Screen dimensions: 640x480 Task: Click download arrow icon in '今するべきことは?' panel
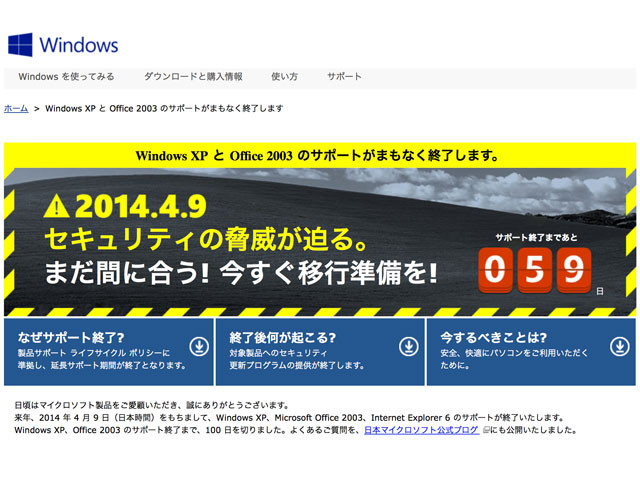[x=620, y=347]
